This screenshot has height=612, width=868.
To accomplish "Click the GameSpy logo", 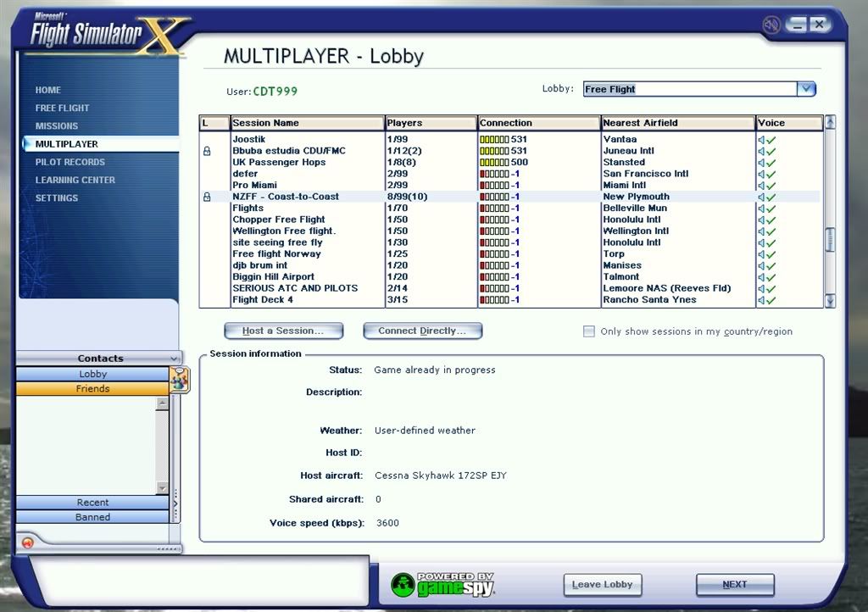I will (x=442, y=584).
